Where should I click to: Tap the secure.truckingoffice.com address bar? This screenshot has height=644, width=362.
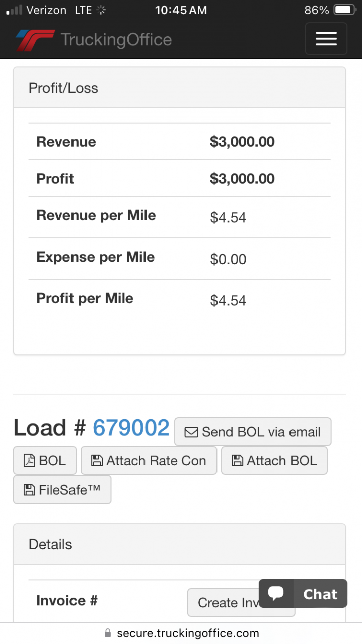coord(187,633)
